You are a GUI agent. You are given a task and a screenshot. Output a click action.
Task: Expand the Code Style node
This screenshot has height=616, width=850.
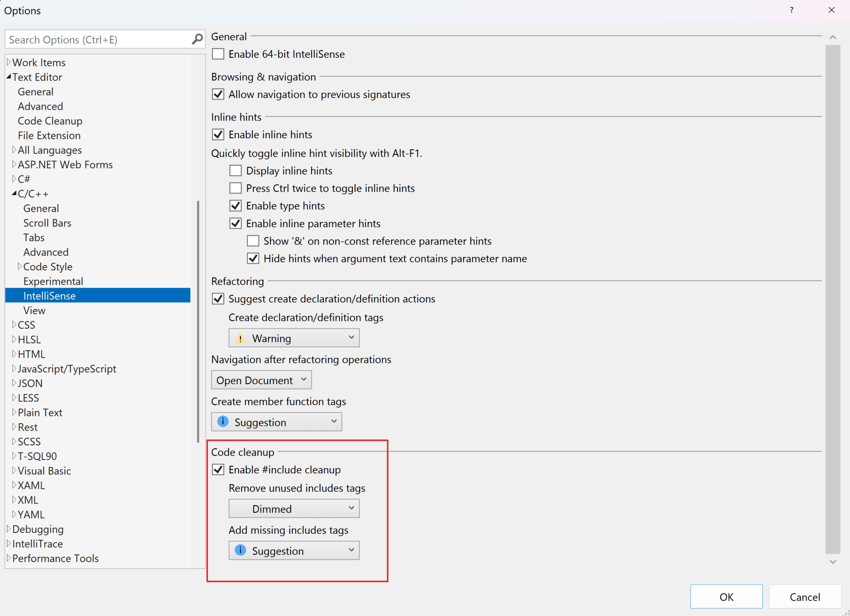pyautogui.click(x=20, y=266)
